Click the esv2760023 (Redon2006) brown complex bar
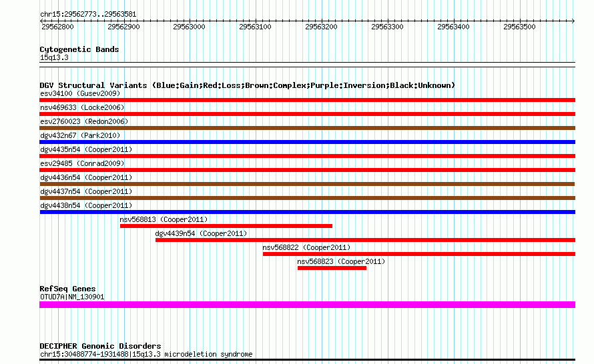The height and width of the screenshot is (364, 594). coord(307,128)
